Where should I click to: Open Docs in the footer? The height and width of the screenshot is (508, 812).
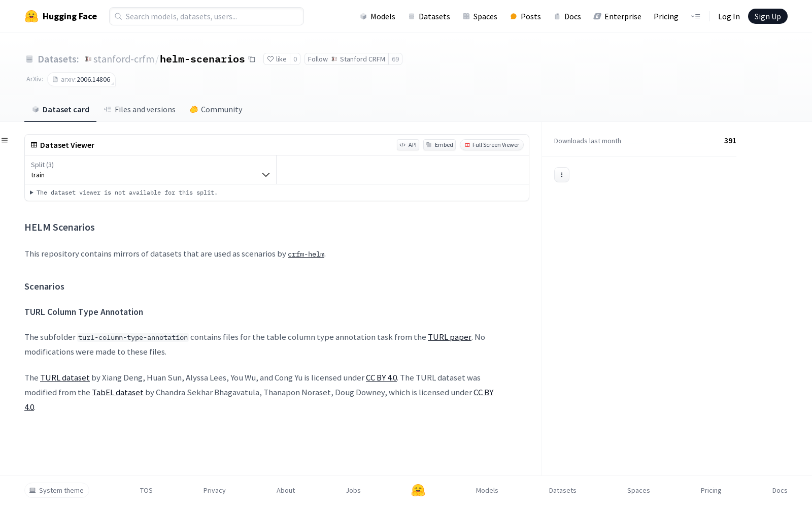click(780, 490)
